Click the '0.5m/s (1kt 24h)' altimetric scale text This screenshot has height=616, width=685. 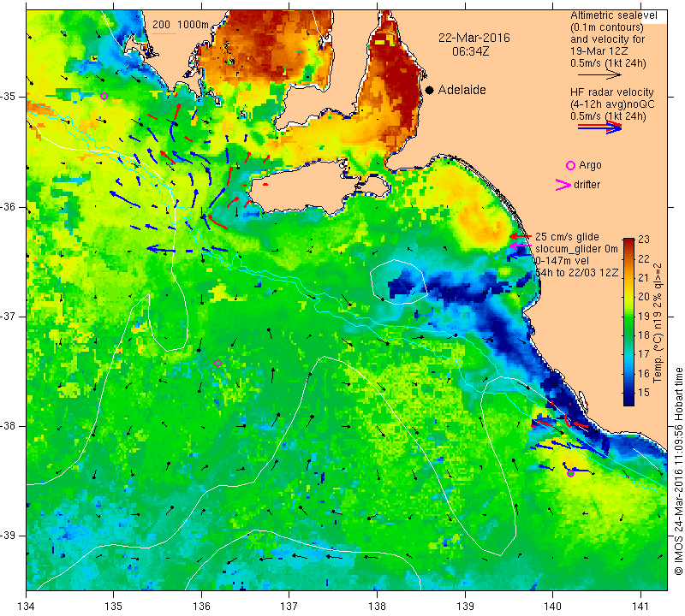[608, 63]
